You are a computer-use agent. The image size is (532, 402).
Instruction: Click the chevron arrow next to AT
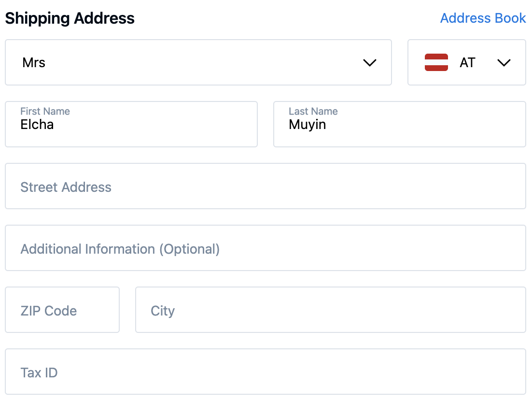pyautogui.click(x=504, y=63)
